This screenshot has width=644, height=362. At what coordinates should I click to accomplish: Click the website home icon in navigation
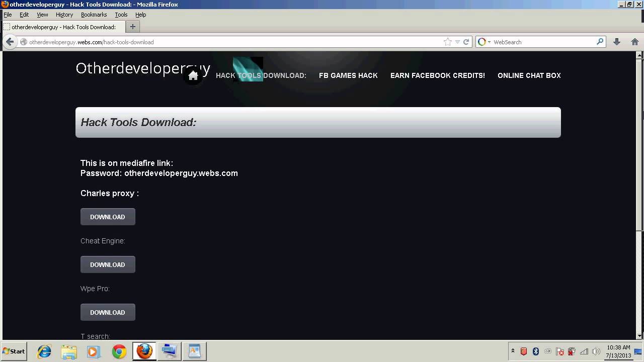(193, 75)
